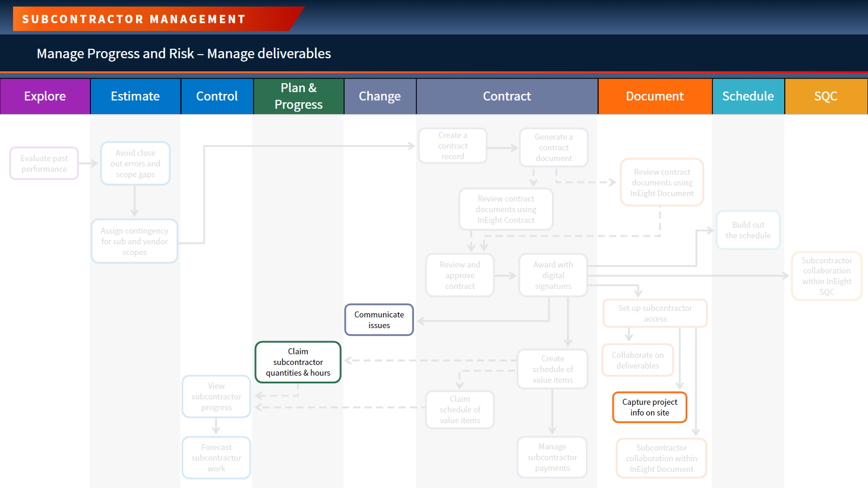The height and width of the screenshot is (488, 868).
Task: Select the Award with digital signatures step
Action: point(553,275)
